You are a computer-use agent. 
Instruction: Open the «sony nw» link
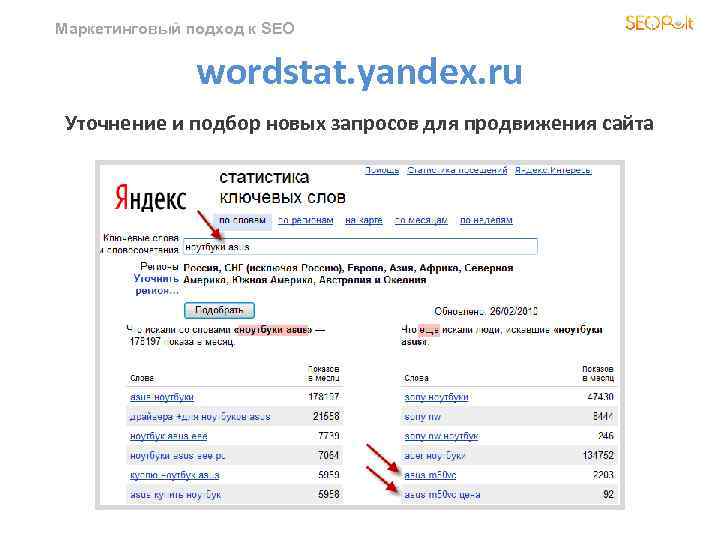tap(422, 417)
